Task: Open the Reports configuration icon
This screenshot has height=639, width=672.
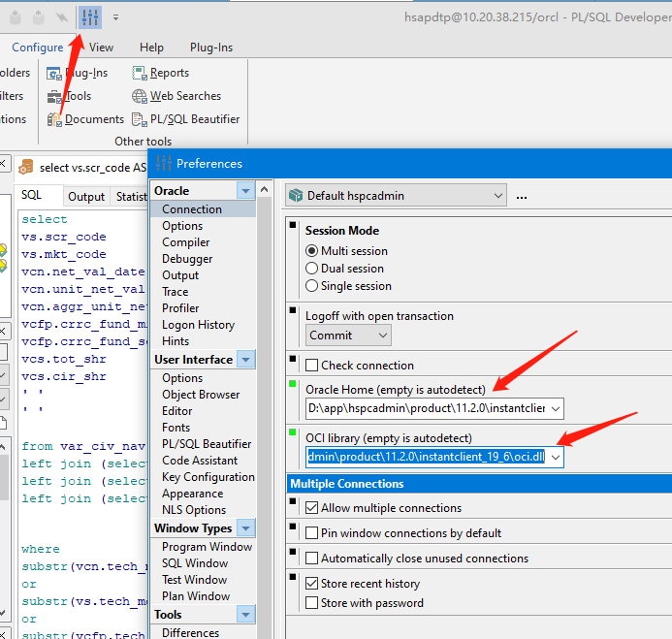Action: (140, 73)
